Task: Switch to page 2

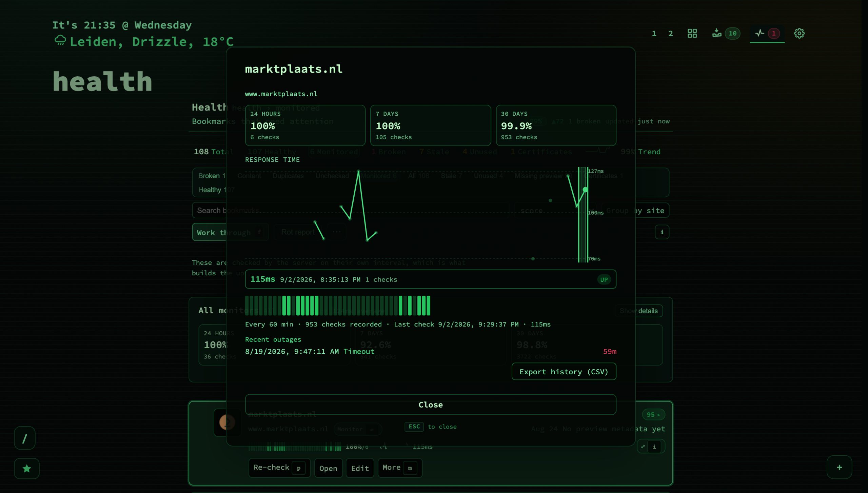Action: 670,33
